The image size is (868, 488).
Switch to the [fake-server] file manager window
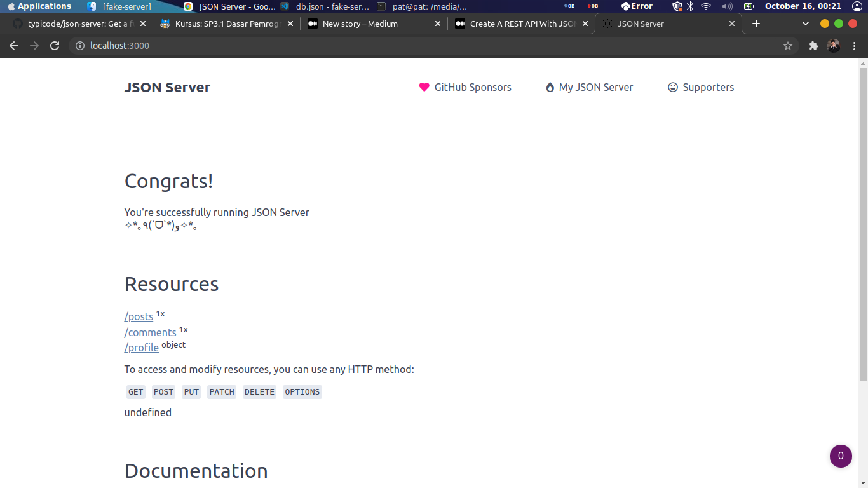[x=119, y=6]
